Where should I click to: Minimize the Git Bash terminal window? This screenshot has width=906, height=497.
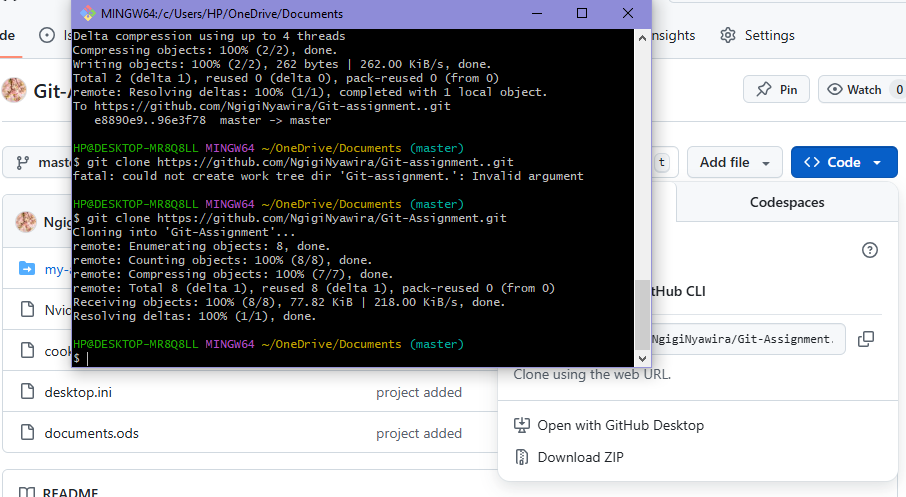(x=537, y=13)
